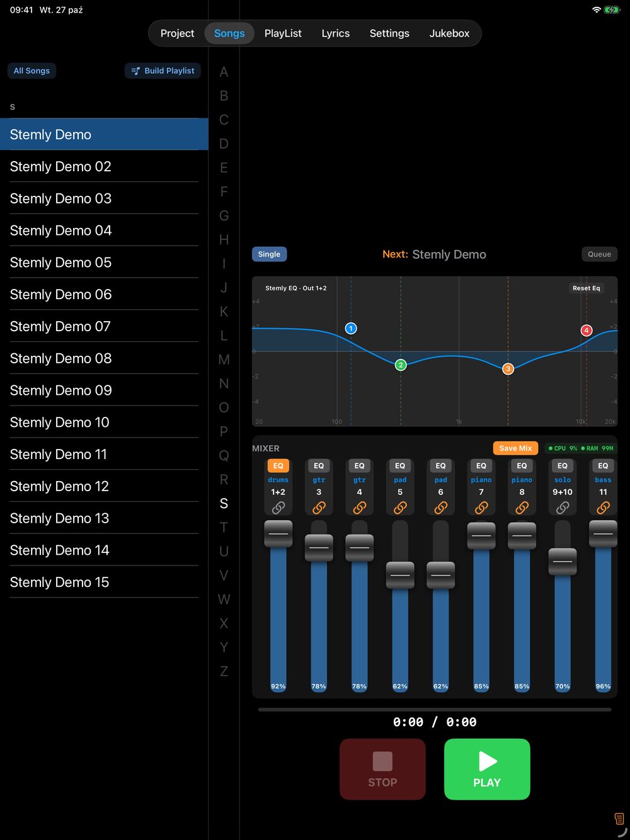Select green EQ band node 2
The height and width of the screenshot is (840, 630).
point(401,365)
